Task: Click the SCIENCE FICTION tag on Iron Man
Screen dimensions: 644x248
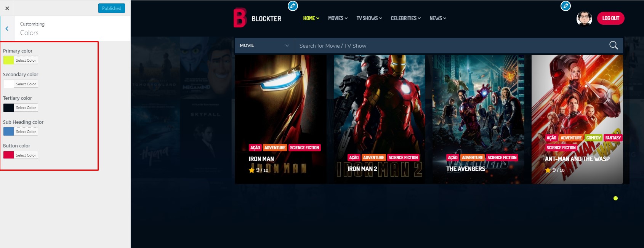Action: pyautogui.click(x=304, y=148)
